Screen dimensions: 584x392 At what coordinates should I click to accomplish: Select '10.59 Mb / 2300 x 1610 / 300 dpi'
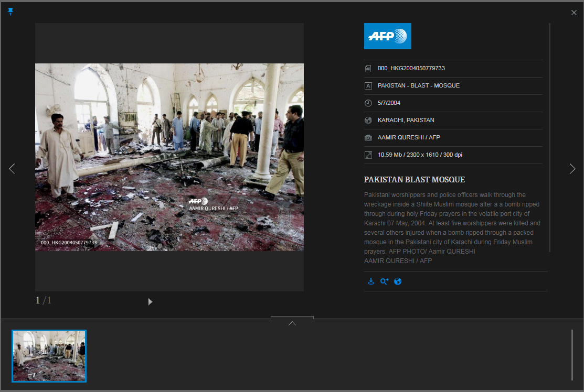click(x=420, y=155)
